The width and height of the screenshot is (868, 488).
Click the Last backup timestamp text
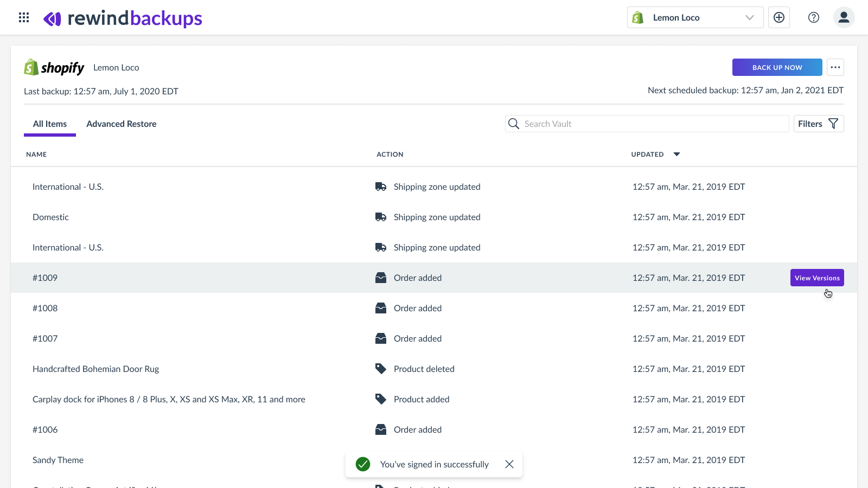pyautogui.click(x=101, y=91)
